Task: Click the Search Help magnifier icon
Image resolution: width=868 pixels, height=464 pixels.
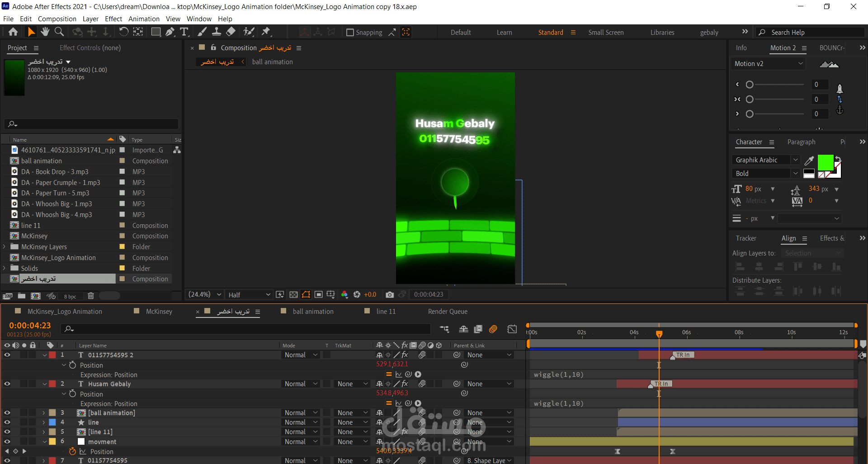Action: click(x=762, y=33)
